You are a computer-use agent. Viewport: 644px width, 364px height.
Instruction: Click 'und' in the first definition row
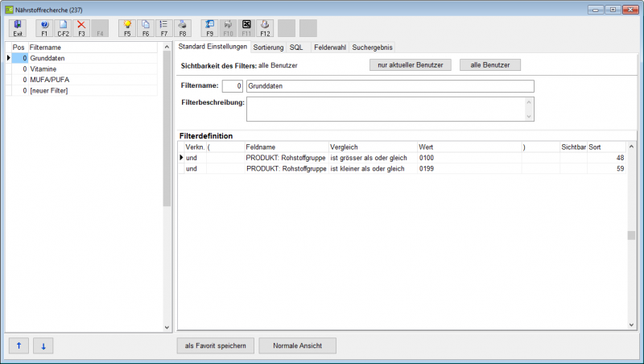(195, 158)
